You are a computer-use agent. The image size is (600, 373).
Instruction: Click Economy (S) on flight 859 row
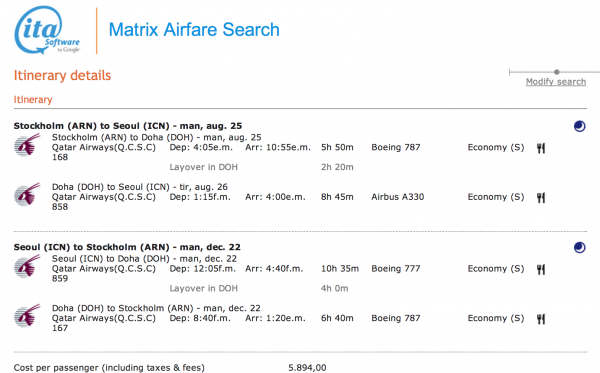pos(496,269)
